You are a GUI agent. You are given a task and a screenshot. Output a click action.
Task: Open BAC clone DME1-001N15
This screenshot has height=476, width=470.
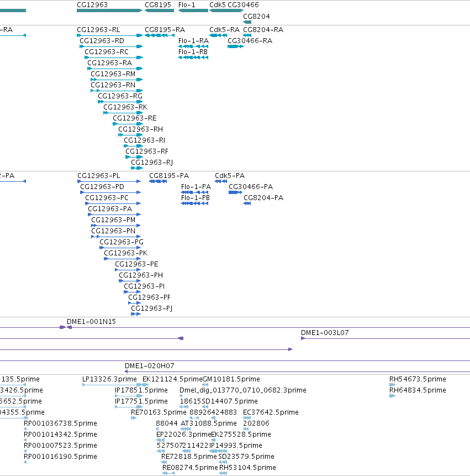coord(91,322)
